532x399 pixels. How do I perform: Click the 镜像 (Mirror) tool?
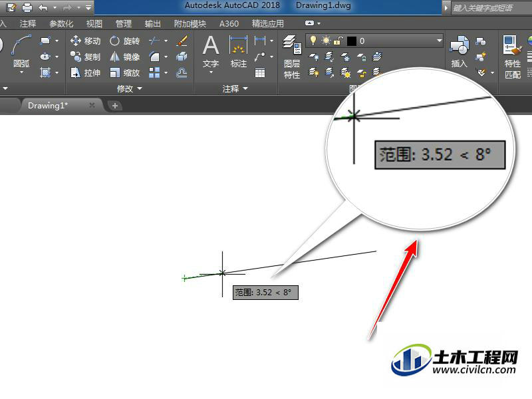coord(125,57)
